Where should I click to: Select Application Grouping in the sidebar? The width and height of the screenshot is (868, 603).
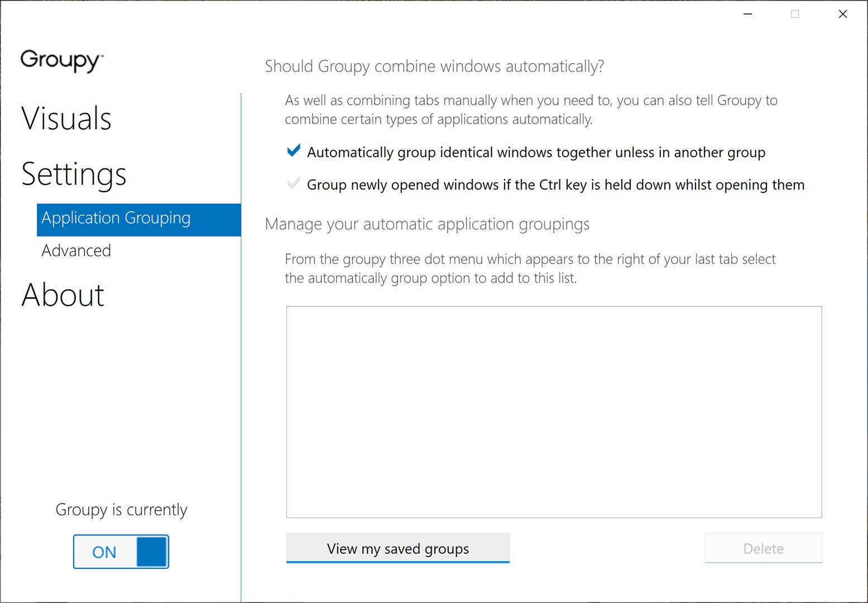tap(139, 219)
